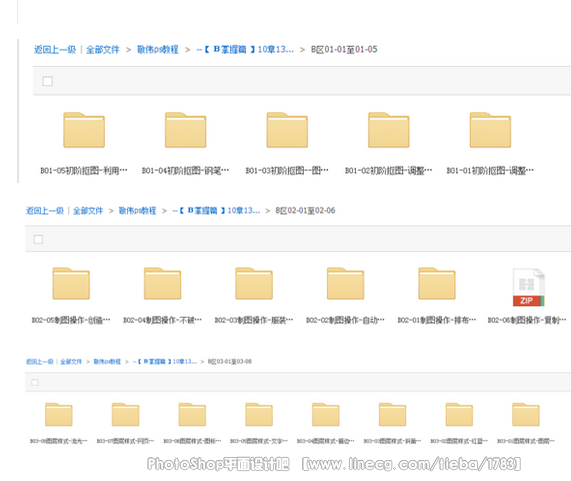Open the B03-08图层样式 folder icon
This screenshot has width=571, height=481.
tap(59, 414)
